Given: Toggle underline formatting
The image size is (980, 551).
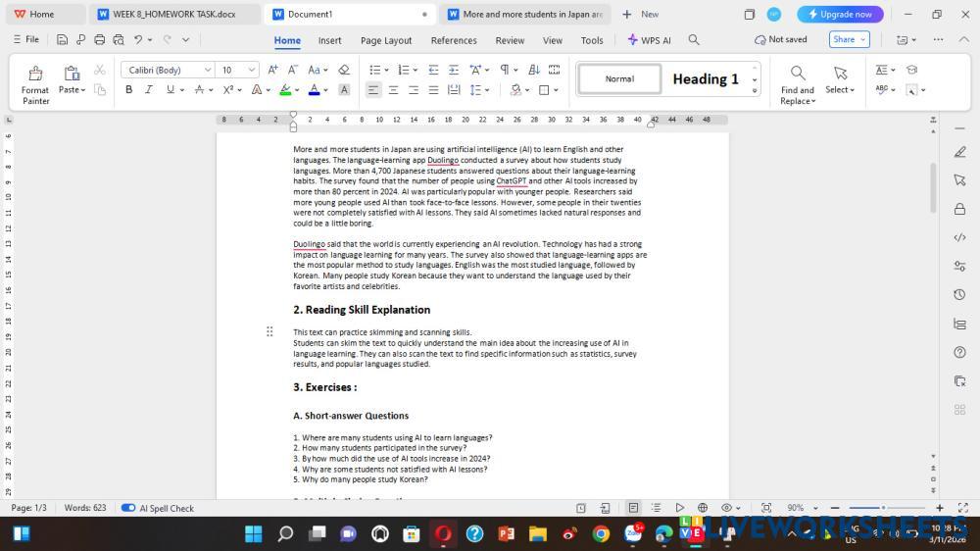Looking at the screenshot, I should click(171, 89).
